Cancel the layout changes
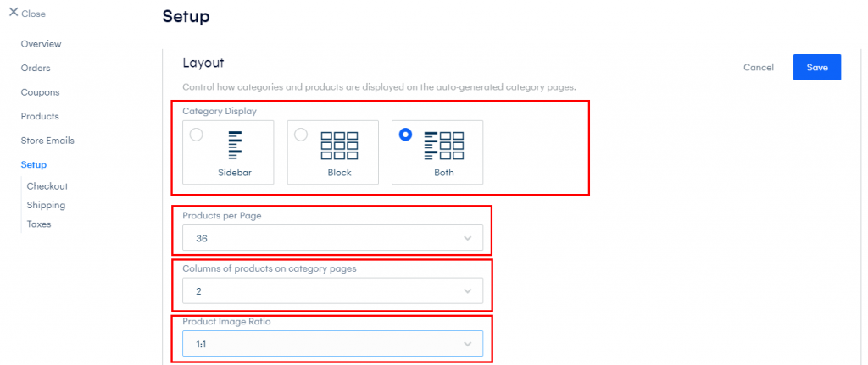 (x=759, y=68)
